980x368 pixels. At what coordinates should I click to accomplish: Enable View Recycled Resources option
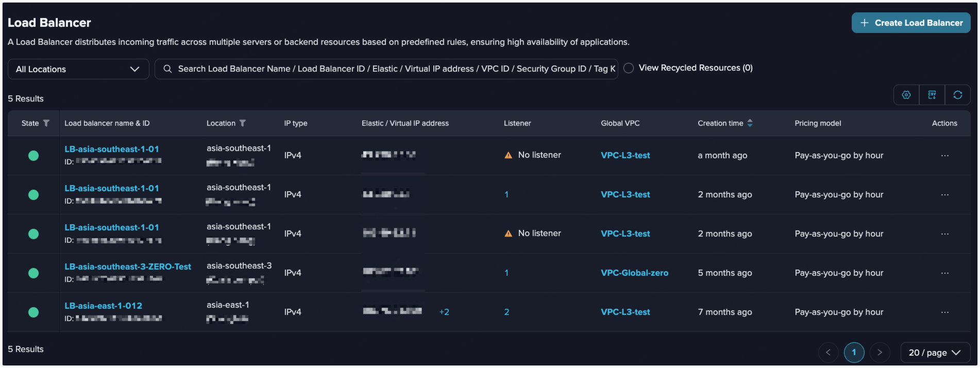click(x=629, y=68)
